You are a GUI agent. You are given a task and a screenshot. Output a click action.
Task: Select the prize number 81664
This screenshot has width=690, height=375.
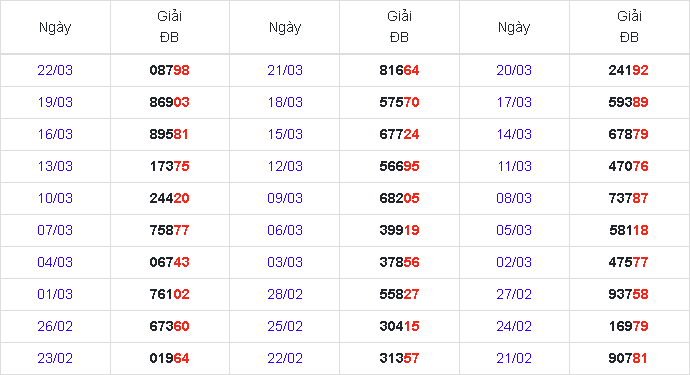tap(399, 70)
